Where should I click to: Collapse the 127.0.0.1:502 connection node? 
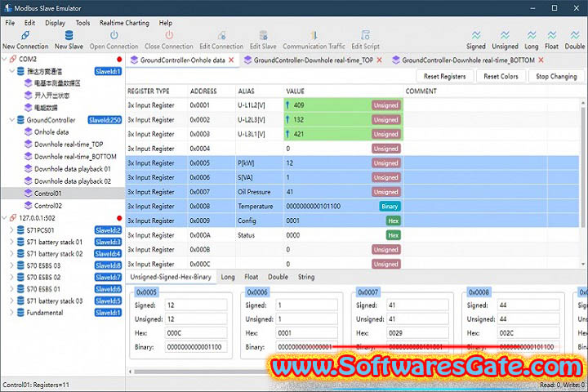point(5,218)
